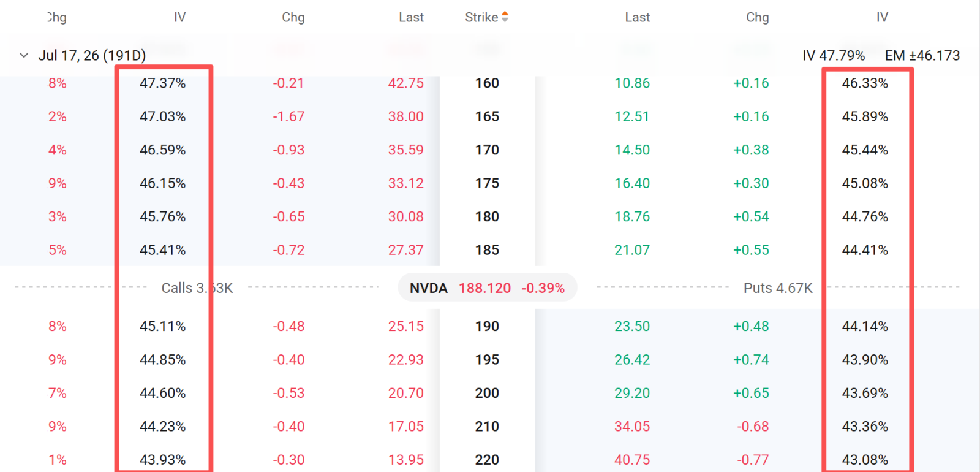Click call IV value 45.11%
The width and height of the screenshot is (980, 472).
tap(162, 326)
